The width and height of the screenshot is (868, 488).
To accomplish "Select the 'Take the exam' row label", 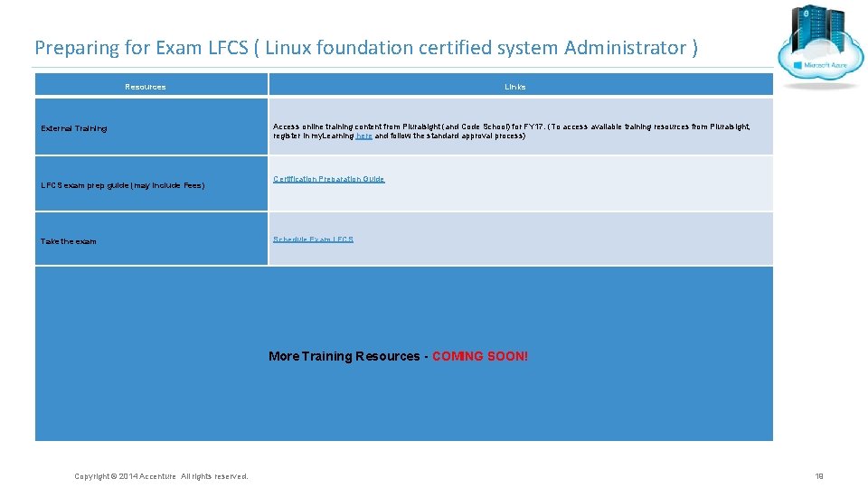I will [x=68, y=241].
